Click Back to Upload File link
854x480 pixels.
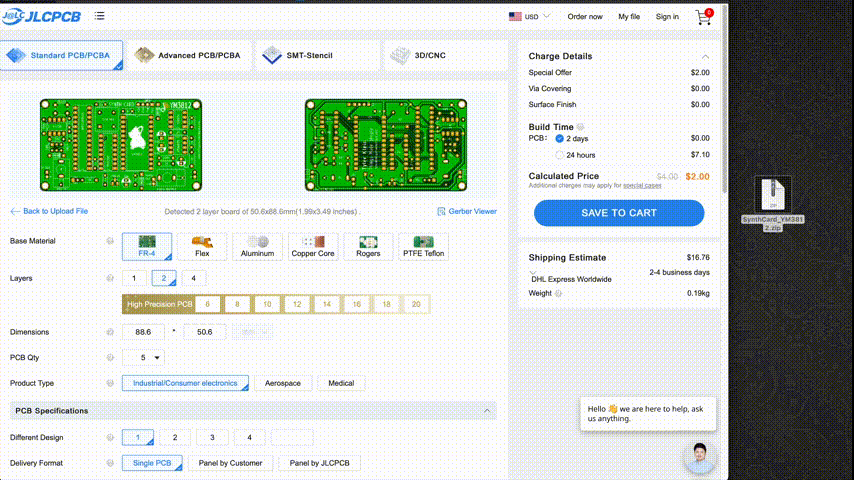point(55,211)
